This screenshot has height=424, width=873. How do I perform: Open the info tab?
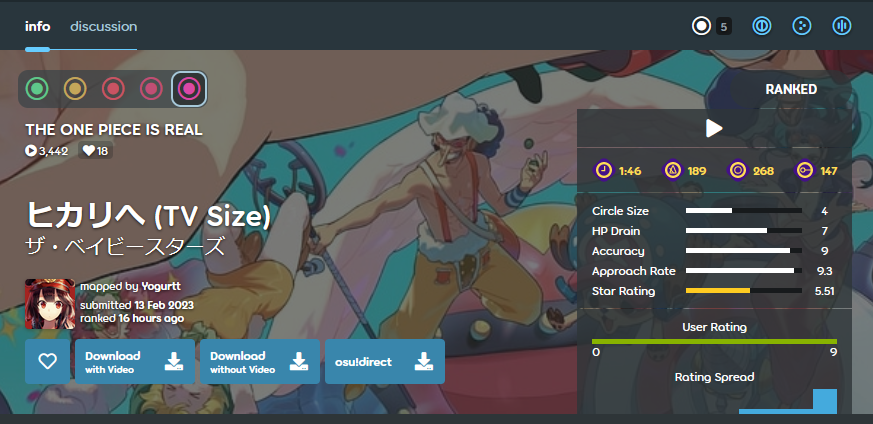pos(37,26)
